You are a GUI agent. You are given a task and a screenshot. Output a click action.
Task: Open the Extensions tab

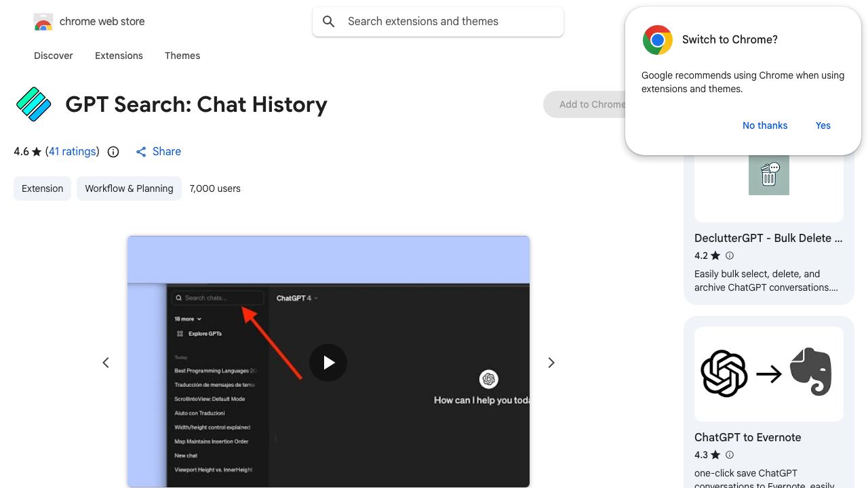(x=119, y=56)
